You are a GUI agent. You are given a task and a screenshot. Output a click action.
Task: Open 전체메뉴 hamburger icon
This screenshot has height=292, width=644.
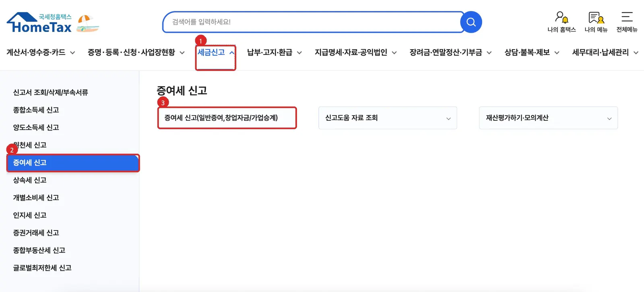coord(627,22)
